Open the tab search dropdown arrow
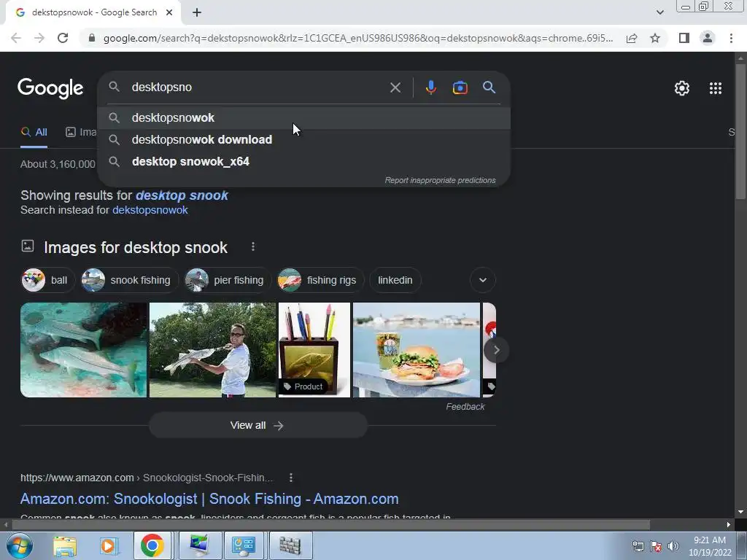The width and height of the screenshot is (747, 560). [x=659, y=12]
